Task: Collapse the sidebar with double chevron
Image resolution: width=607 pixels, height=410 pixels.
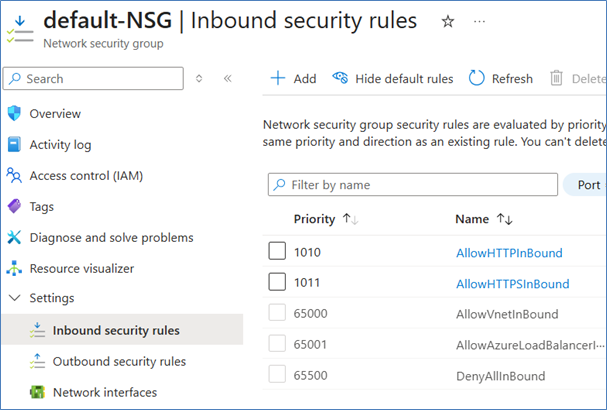Action: point(227,78)
